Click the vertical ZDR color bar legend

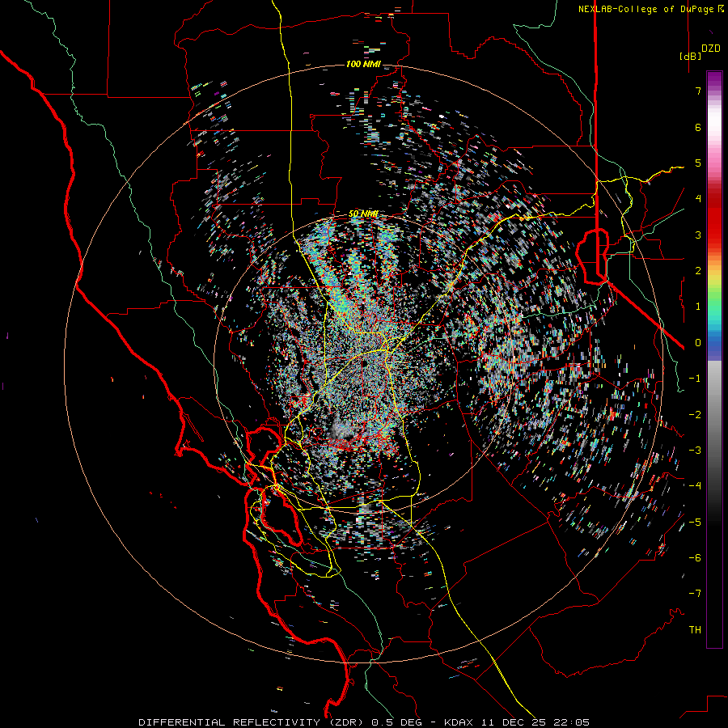coord(714,359)
